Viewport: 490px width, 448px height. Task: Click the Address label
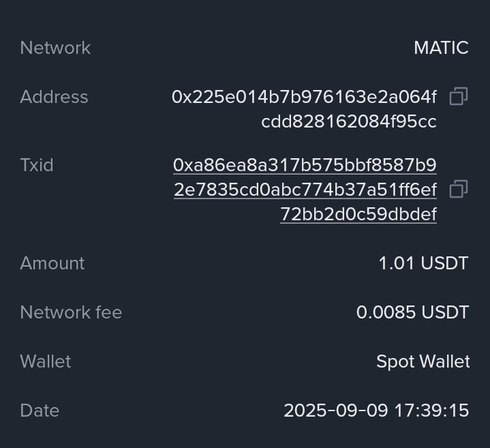pyautogui.click(x=54, y=97)
